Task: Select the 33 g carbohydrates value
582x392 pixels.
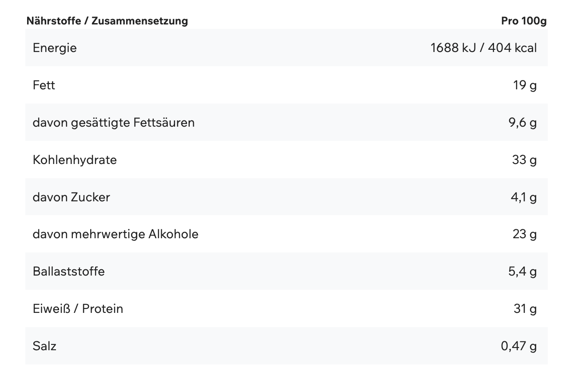Action: coord(524,160)
